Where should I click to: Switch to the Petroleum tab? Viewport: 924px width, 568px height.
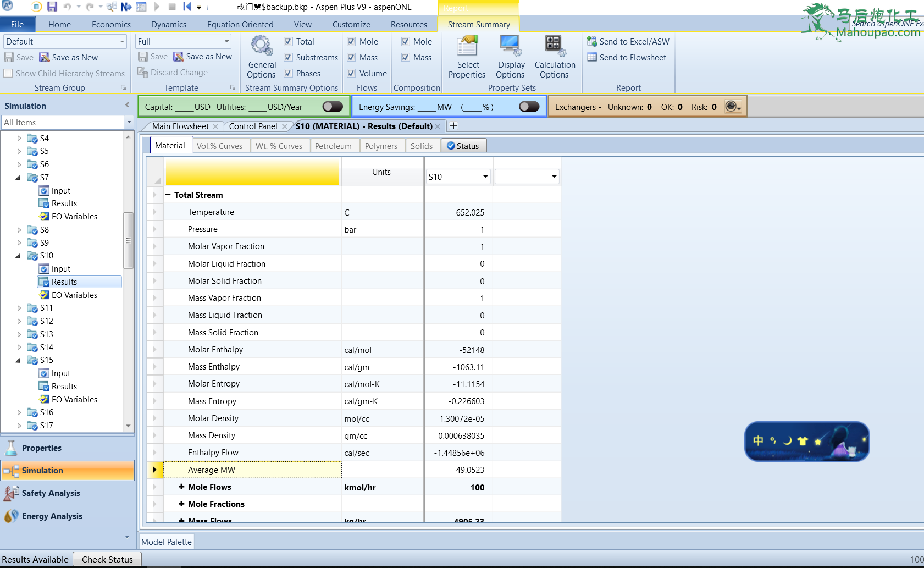coord(333,146)
